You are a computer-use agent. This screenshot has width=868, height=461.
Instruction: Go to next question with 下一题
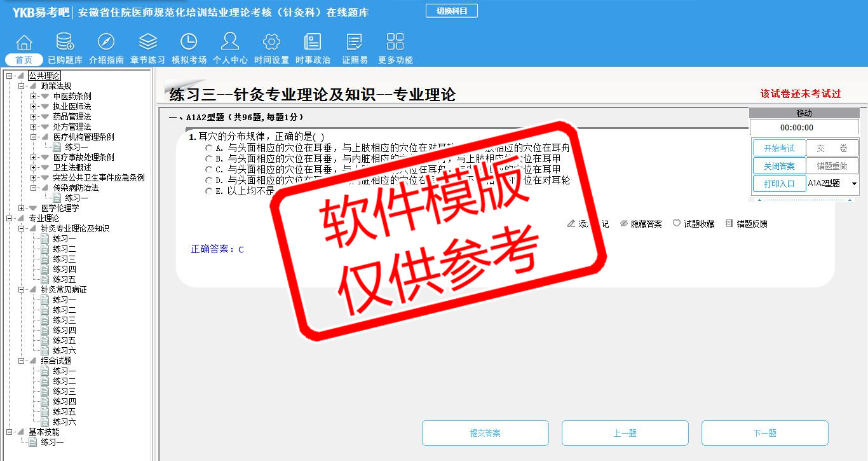pos(764,433)
